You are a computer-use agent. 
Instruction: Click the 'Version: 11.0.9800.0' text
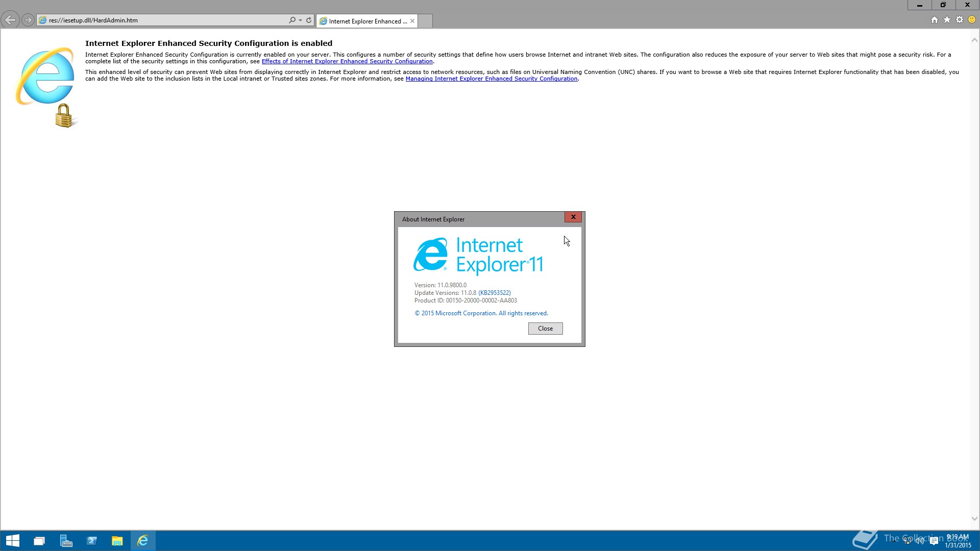pyautogui.click(x=440, y=285)
